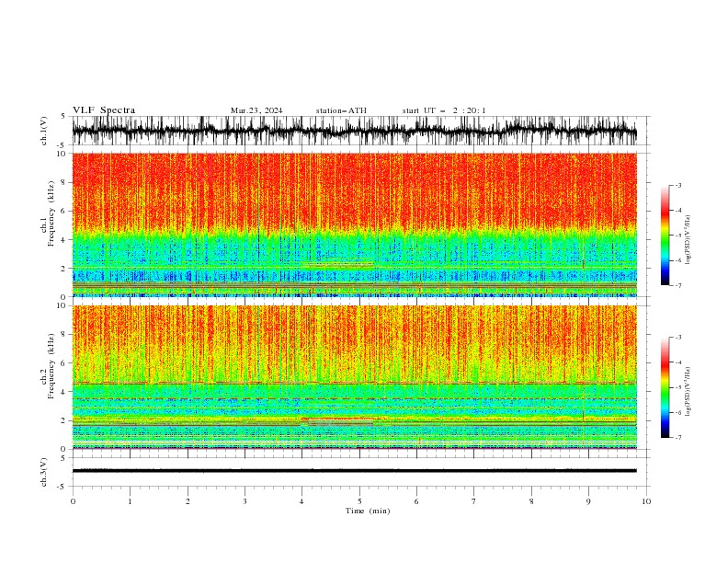Image resolution: width=728 pixels, height=563 pixels.
Task: Click the ch.3 black waveform trace
Action: 354,471
